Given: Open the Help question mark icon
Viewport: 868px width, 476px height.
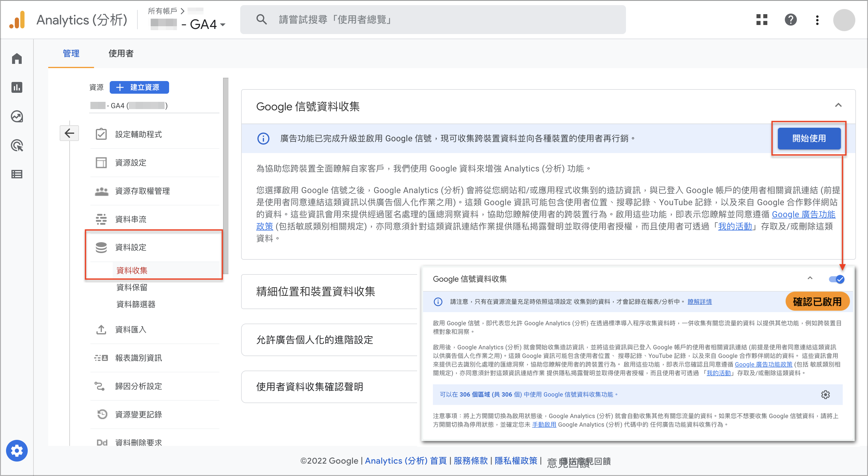Looking at the screenshot, I should (x=791, y=20).
